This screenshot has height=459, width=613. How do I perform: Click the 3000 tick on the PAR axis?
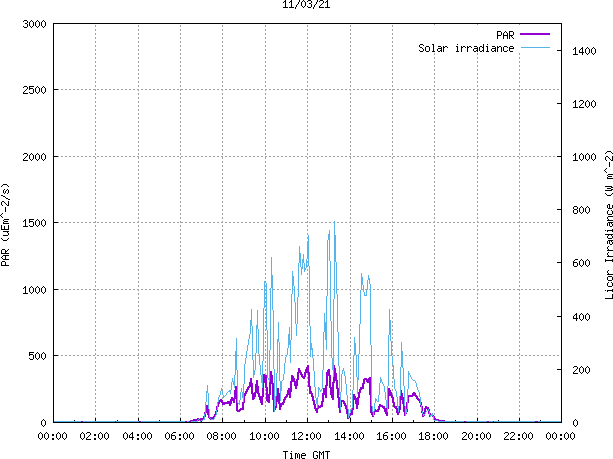(34, 24)
